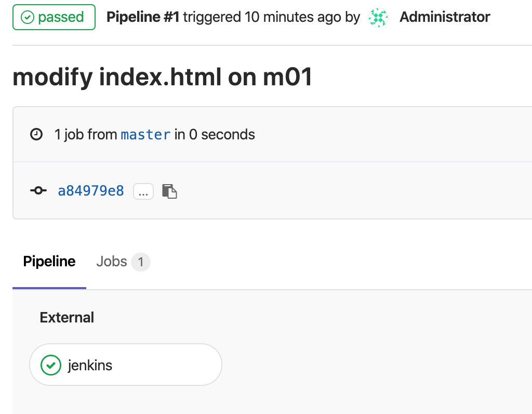
Task: Click the External stage heading
Action: (67, 318)
